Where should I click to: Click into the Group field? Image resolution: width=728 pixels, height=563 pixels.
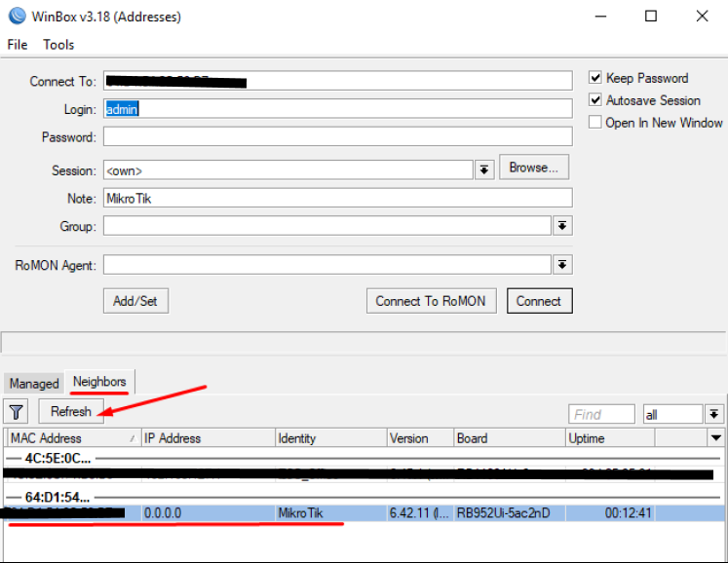(327, 226)
